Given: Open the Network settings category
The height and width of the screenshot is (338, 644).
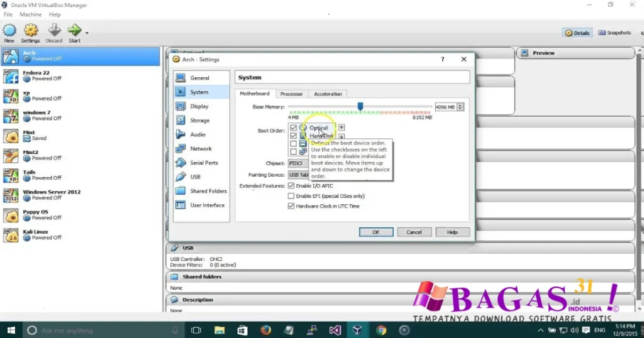Looking at the screenshot, I should coord(201,148).
